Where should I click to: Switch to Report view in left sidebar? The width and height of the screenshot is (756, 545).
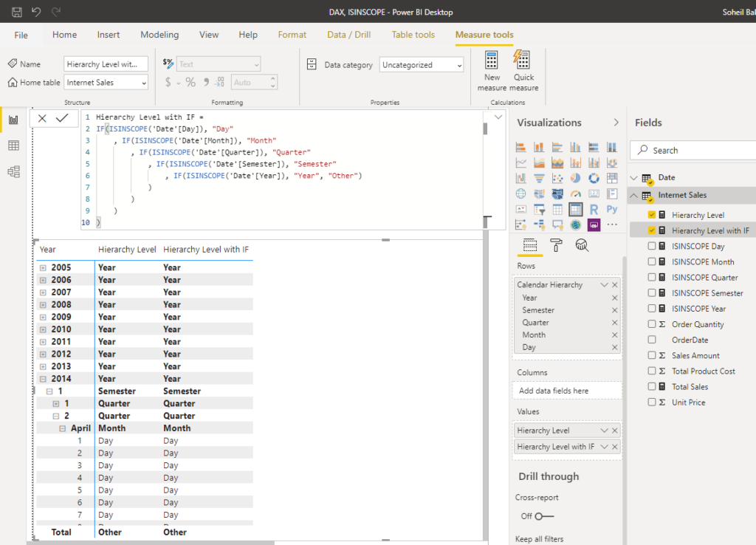click(x=13, y=120)
